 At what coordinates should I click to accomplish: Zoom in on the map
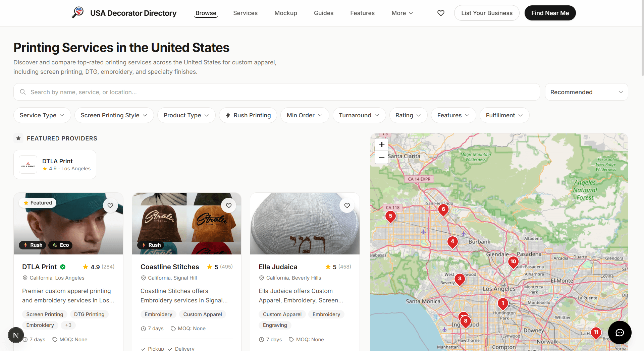coord(382,145)
